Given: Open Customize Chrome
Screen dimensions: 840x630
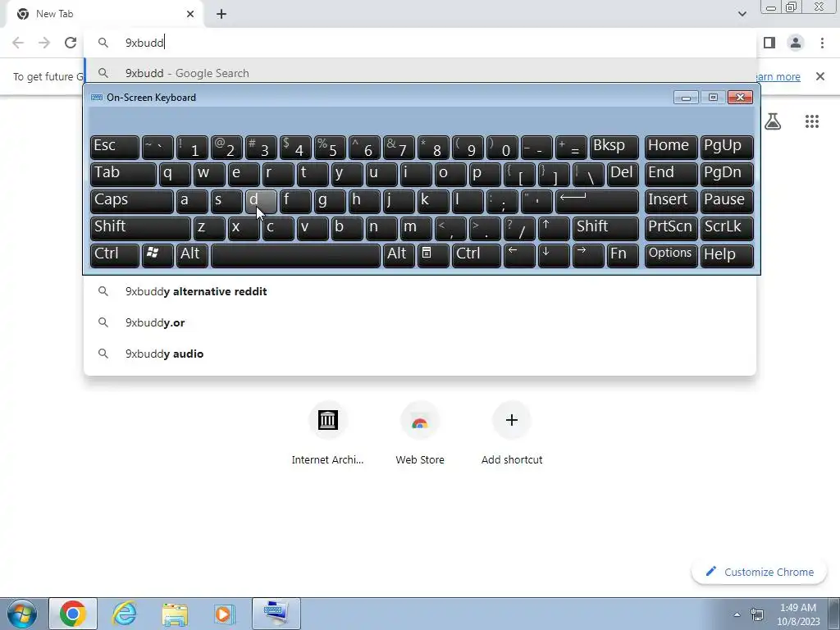Looking at the screenshot, I should 760,572.
